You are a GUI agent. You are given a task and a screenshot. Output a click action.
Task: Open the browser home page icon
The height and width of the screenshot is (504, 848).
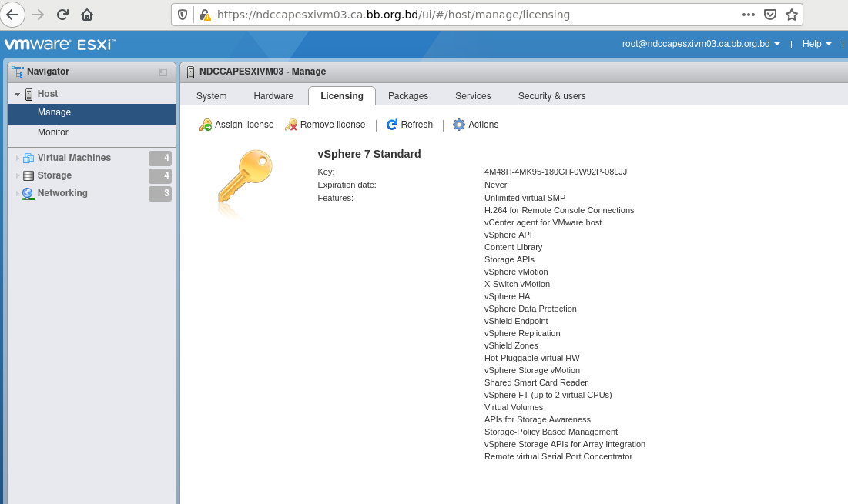point(87,15)
